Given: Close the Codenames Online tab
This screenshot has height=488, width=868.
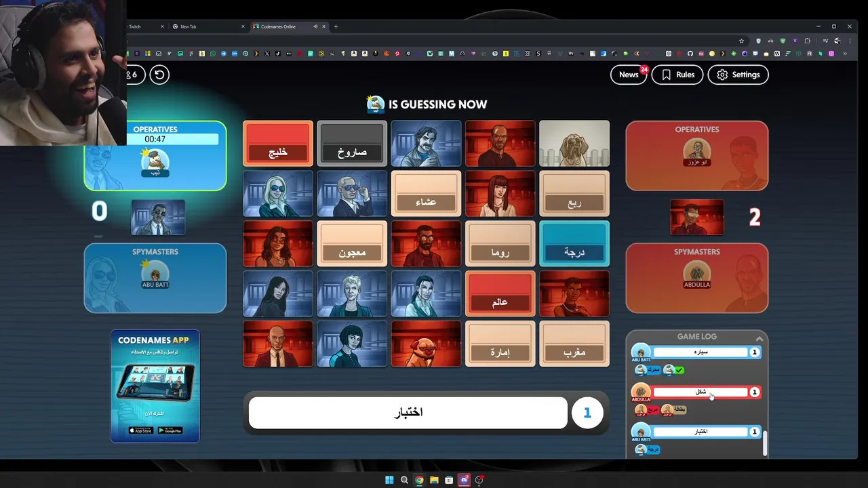Looking at the screenshot, I should tap(323, 26).
